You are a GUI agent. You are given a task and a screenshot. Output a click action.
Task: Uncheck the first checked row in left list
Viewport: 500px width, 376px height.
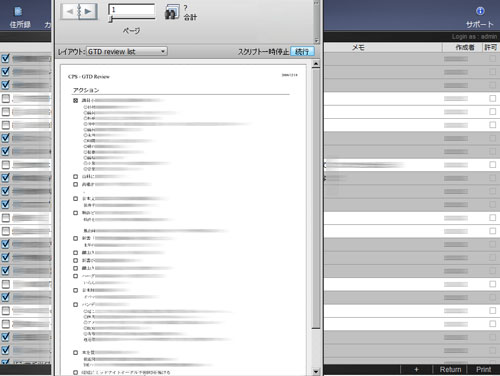pos(6,58)
